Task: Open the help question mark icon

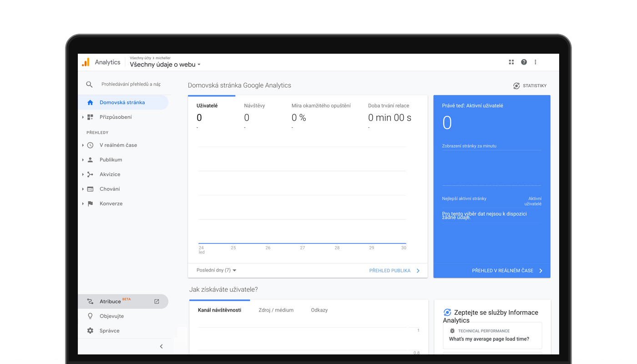Action: tap(524, 62)
